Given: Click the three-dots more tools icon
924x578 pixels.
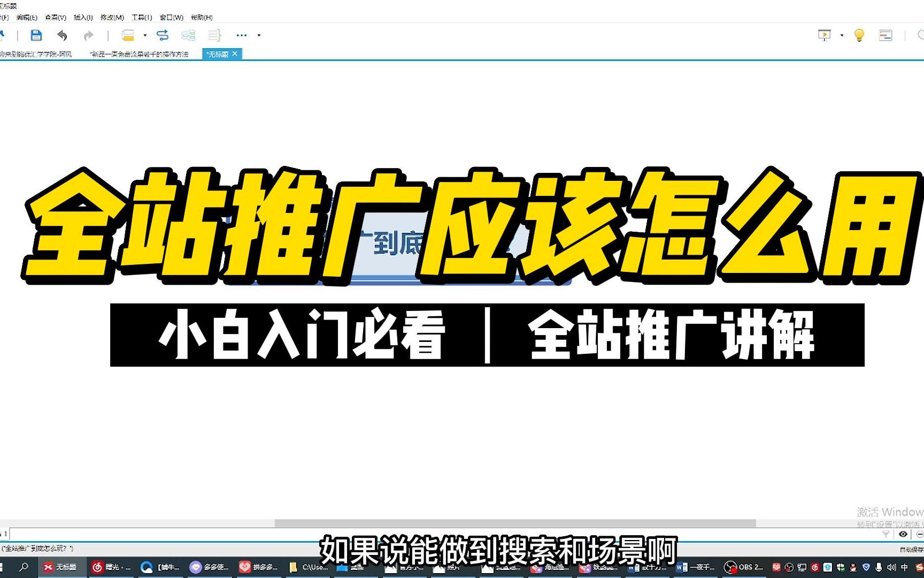Looking at the screenshot, I should pos(242,35).
